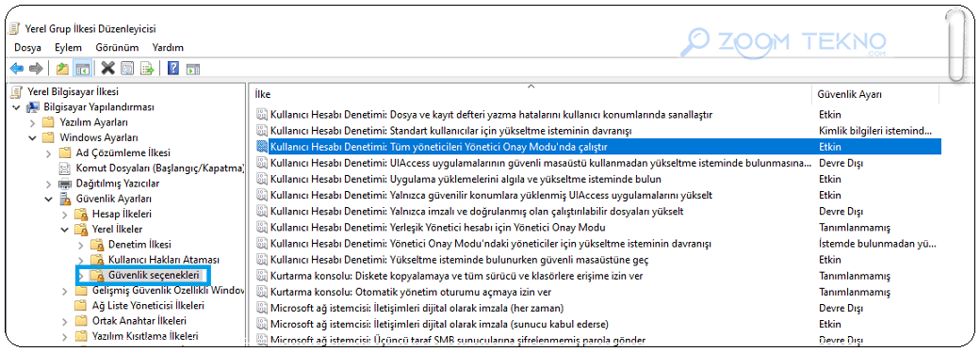The width and height of the screenshot is (980, 352).
Task: Click 'Kimlik bilgileri istemind...' setting value
Action: (x=875, y=131)
